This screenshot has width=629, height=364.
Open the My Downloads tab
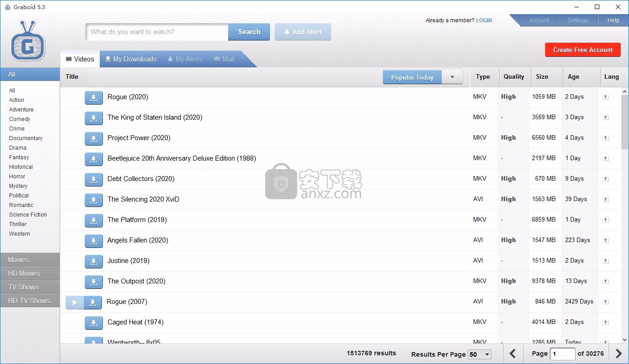[131, 59]
